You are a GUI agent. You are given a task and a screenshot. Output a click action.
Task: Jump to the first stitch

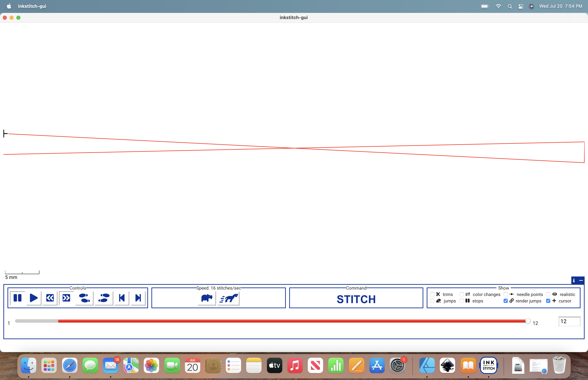pos(121,298)
